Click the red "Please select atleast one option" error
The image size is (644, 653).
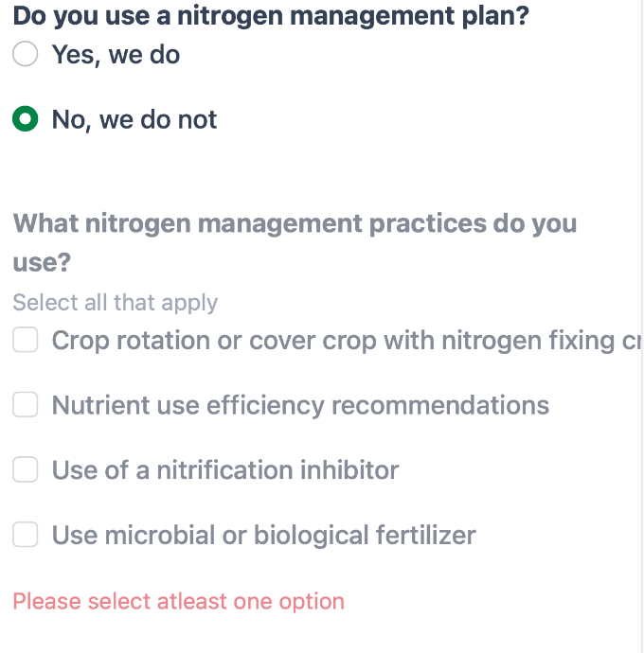coord(178,602)
